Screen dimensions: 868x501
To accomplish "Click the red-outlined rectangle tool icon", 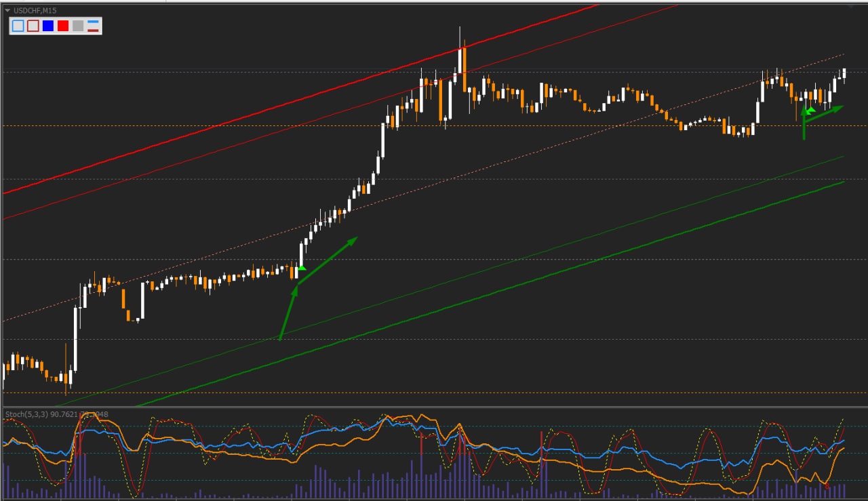I will coord(33,26).
